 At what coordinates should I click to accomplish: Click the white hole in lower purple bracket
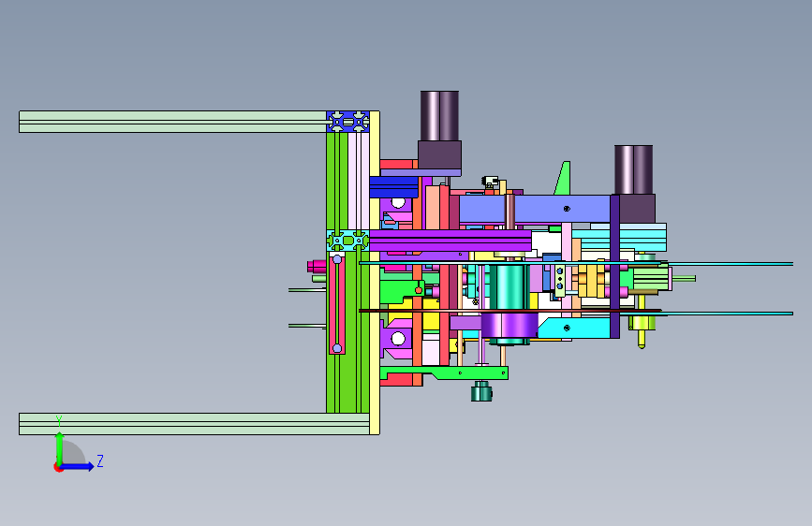pos(398,339)
